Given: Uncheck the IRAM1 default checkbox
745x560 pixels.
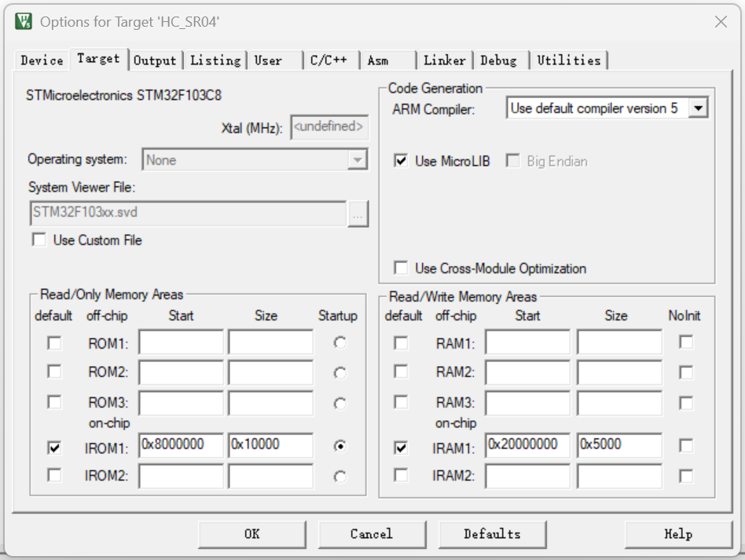Looking at the screenshot, I should click(x=401, y=448).
